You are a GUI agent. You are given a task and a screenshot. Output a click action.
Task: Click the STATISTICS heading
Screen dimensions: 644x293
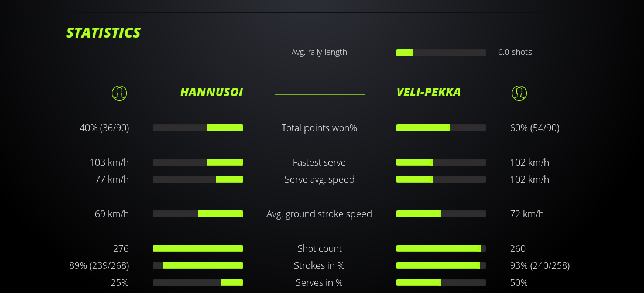click(103, 33)
